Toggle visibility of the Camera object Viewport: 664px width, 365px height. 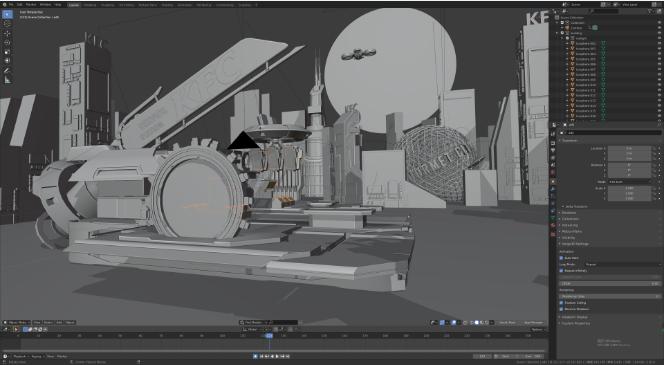[x=659, y=28]
